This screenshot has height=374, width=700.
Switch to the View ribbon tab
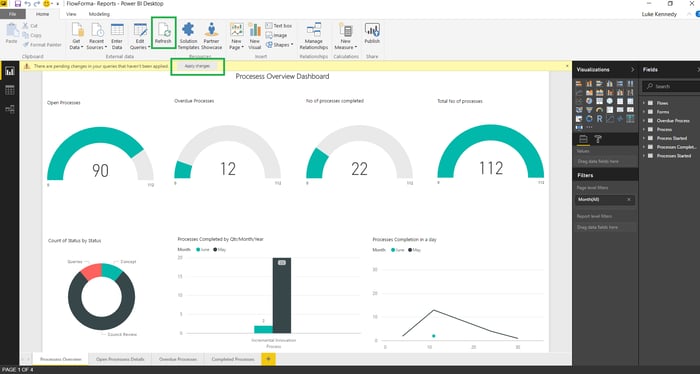point(71,14)
